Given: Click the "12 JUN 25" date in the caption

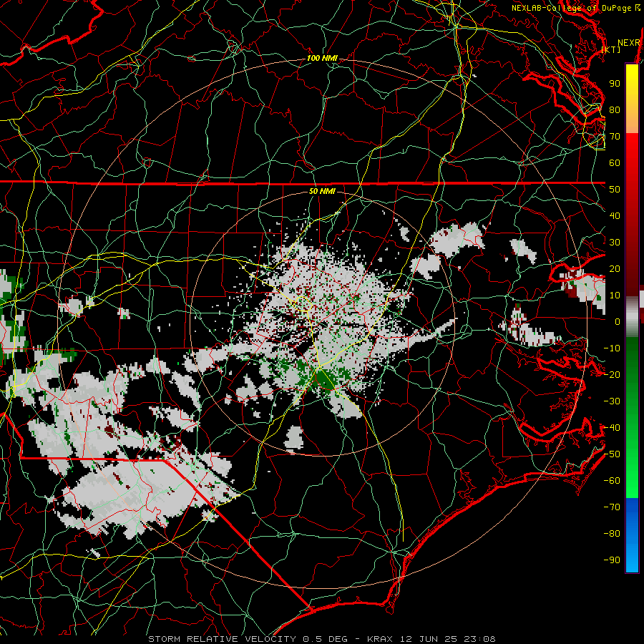Looking at the screenshot, I should pos(428,639).
